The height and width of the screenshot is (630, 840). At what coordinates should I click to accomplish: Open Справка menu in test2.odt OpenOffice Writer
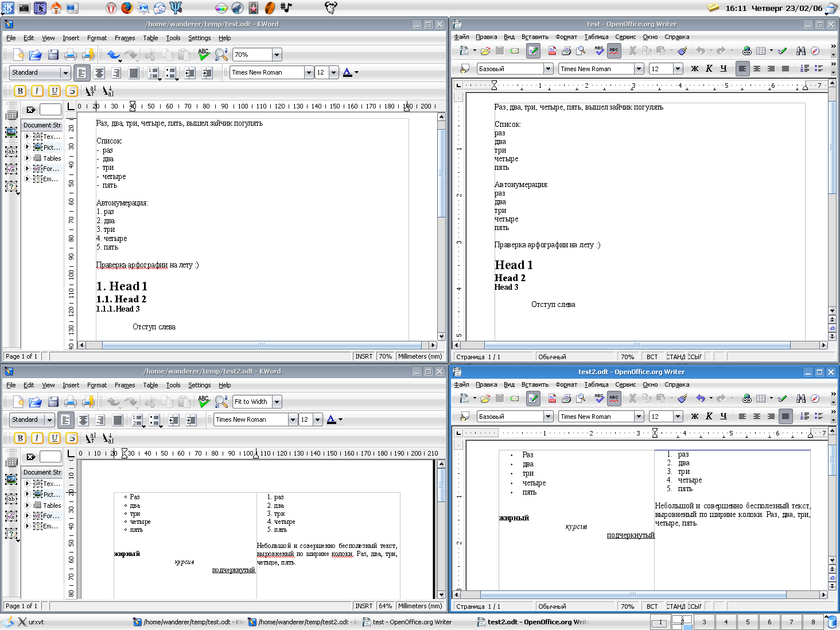(676, 384)
